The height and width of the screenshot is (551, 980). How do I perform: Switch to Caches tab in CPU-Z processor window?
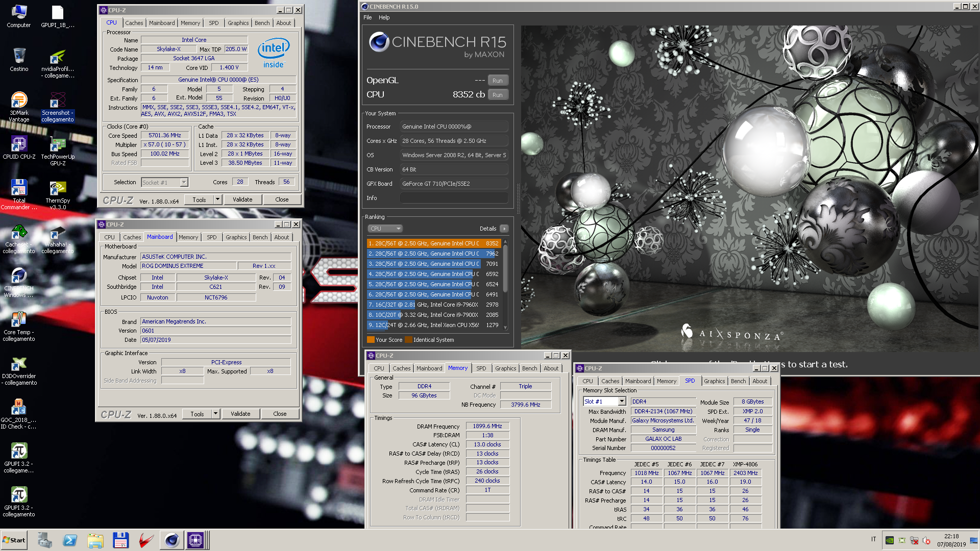click(134, 23)
